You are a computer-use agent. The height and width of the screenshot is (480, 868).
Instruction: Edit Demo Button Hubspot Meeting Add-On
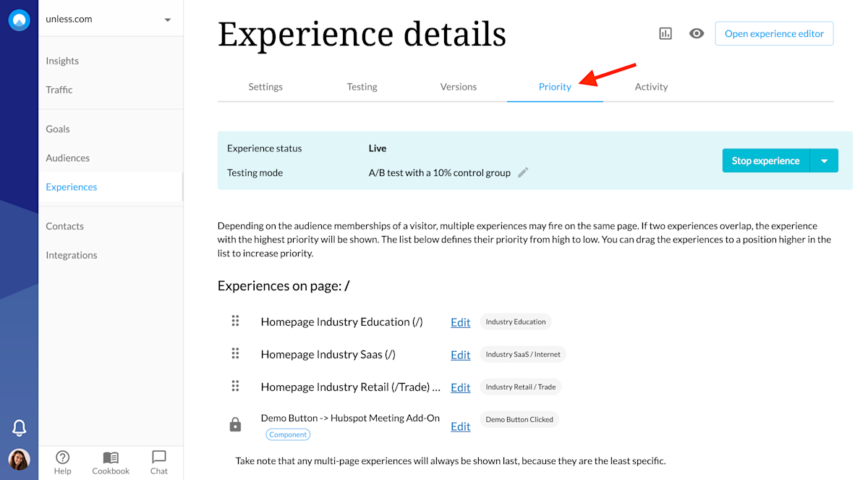pos(461,426)
